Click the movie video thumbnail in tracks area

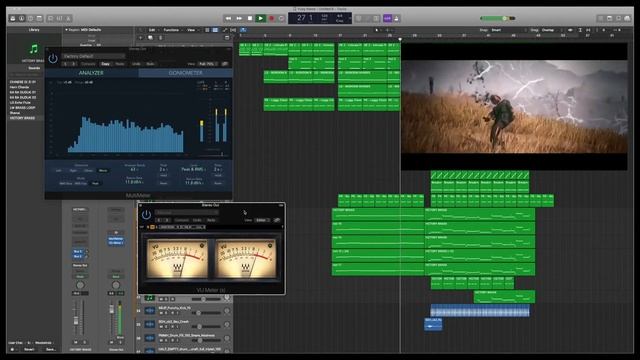point(514,106)
